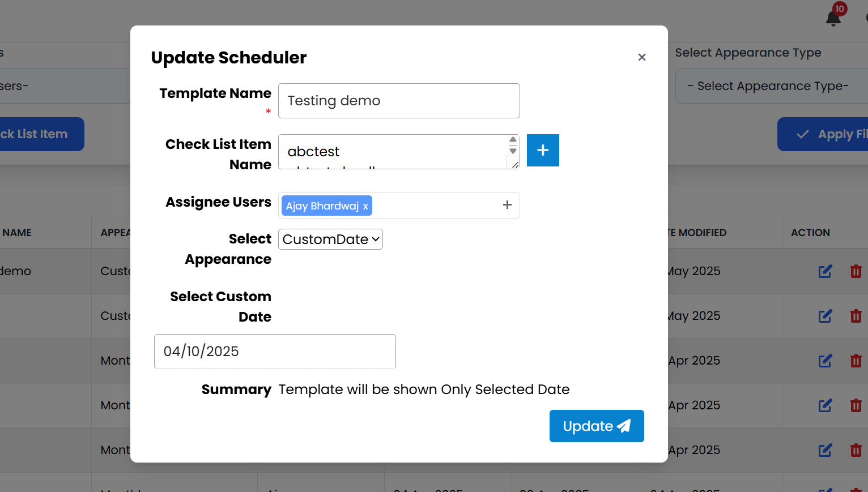
Task: Open the CustomDate appearance dropdown
Action: [330, 239]
